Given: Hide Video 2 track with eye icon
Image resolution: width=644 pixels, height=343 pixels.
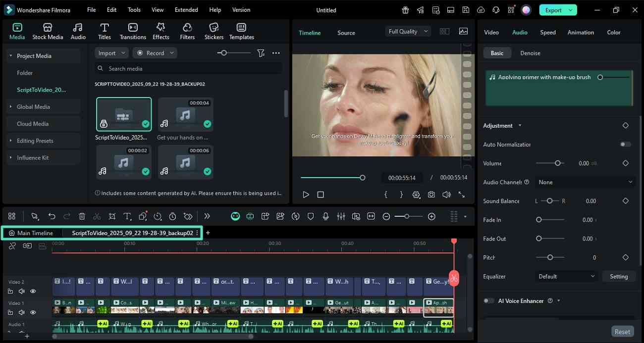Looking at the screenshot, I should pyautogui.click(x=33, y=291).
